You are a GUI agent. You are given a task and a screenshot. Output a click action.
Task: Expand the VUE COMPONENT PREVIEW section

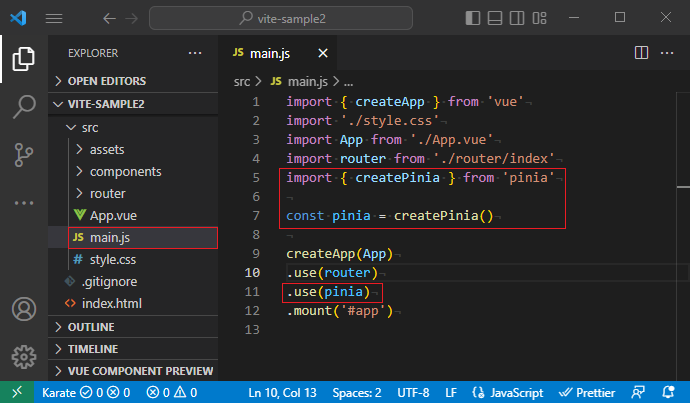click(133, 371)
